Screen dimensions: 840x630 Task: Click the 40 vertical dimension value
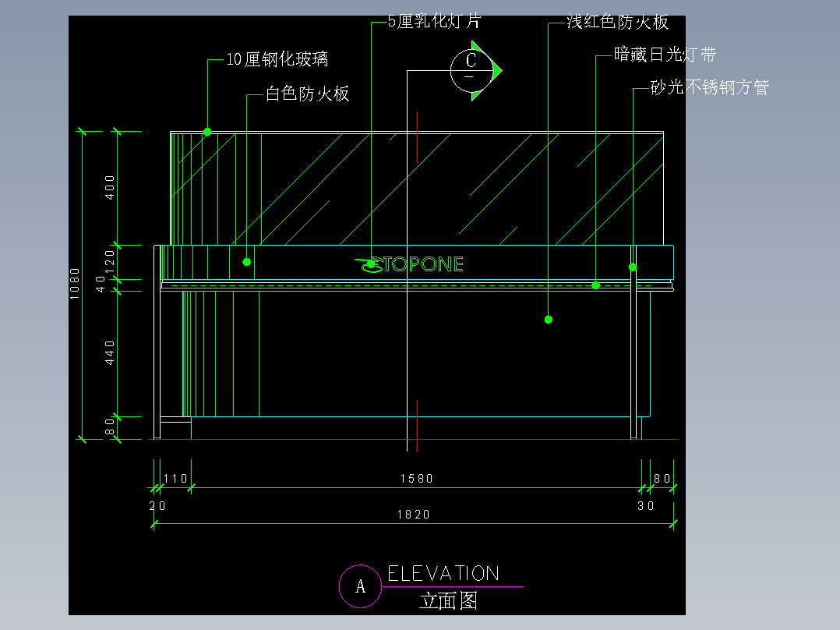pos(101,284)
